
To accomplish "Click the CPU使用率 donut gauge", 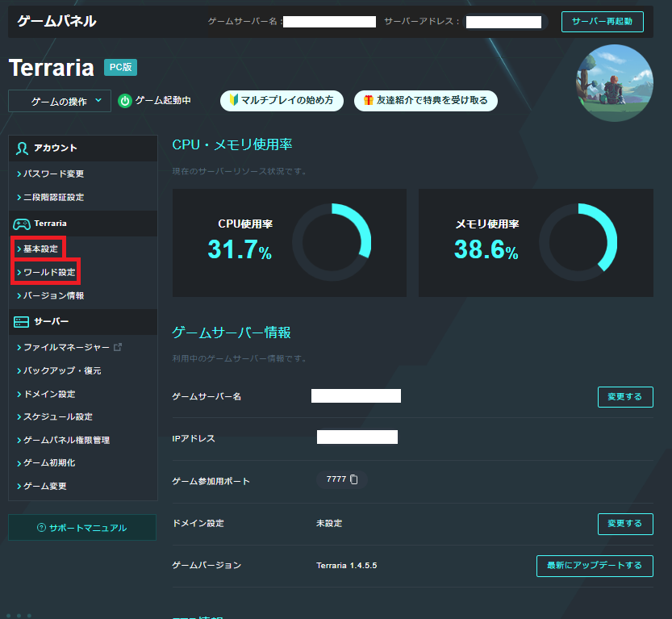I will coord(331,243).
